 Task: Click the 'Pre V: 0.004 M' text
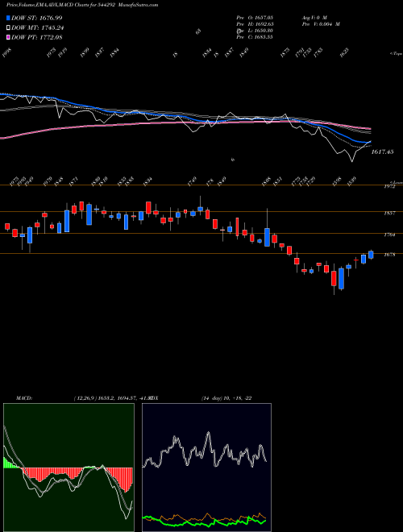pos(322,24)
